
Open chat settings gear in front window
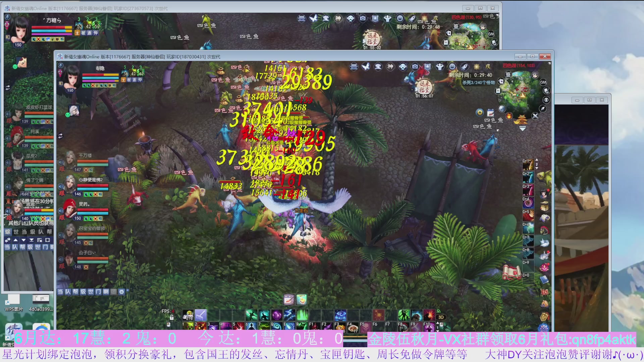click(121, 292)
